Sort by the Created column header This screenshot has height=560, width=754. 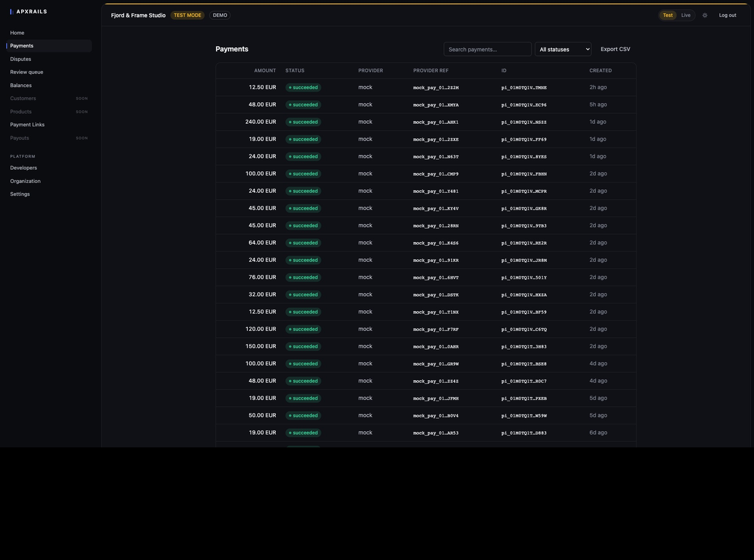click(x=601, y=70)
